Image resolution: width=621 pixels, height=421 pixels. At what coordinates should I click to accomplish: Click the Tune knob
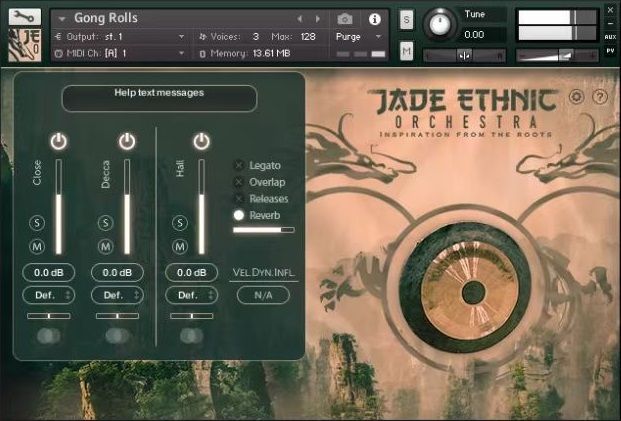[x=440, y=24]
